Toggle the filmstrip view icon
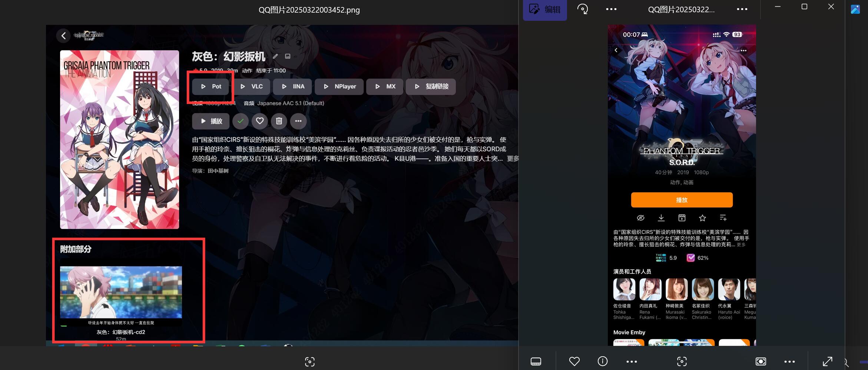The height and width of the screenshot is (370, 868). click(x=536, y=361)
